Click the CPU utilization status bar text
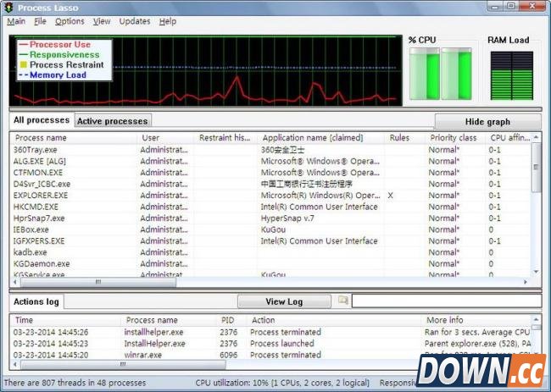Screen dimensions: 551x392 coord(282,383)
